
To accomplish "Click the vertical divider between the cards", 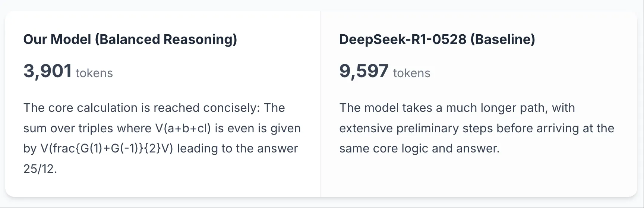I will pyautogui.click(x=321, y=104).
